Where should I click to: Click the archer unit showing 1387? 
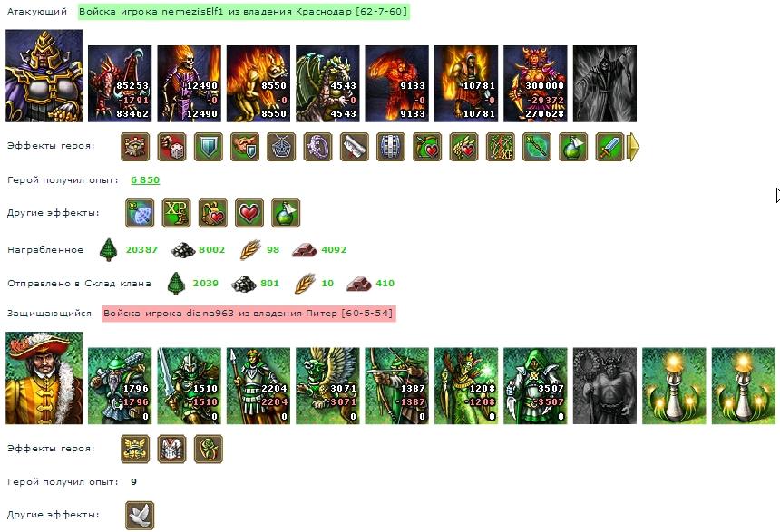[x=397, y=386]
